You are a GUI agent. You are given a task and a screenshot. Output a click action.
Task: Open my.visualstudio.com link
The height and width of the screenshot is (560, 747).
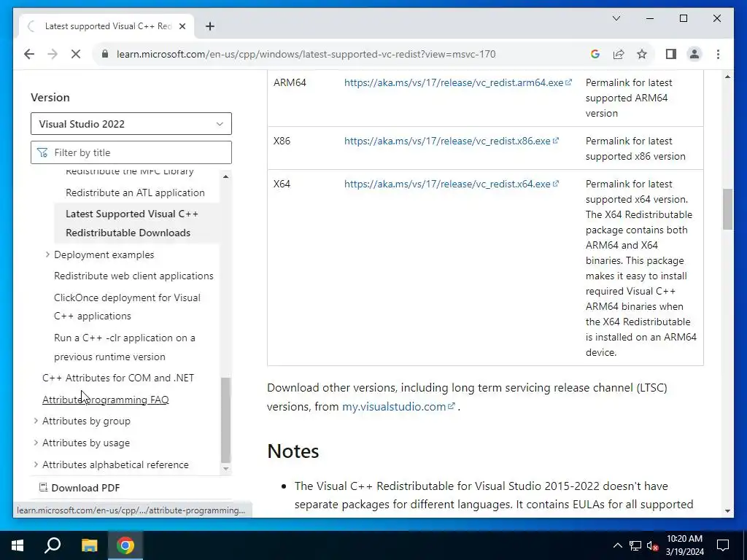coord(398,407)
